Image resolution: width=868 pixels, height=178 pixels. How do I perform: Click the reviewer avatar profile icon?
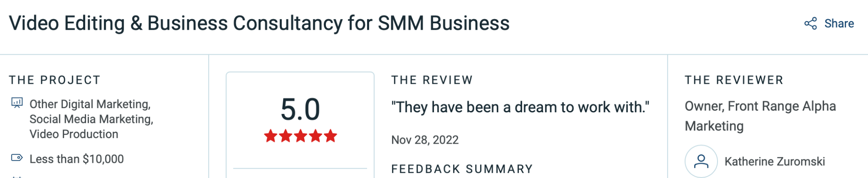click(x=701, y=161)
